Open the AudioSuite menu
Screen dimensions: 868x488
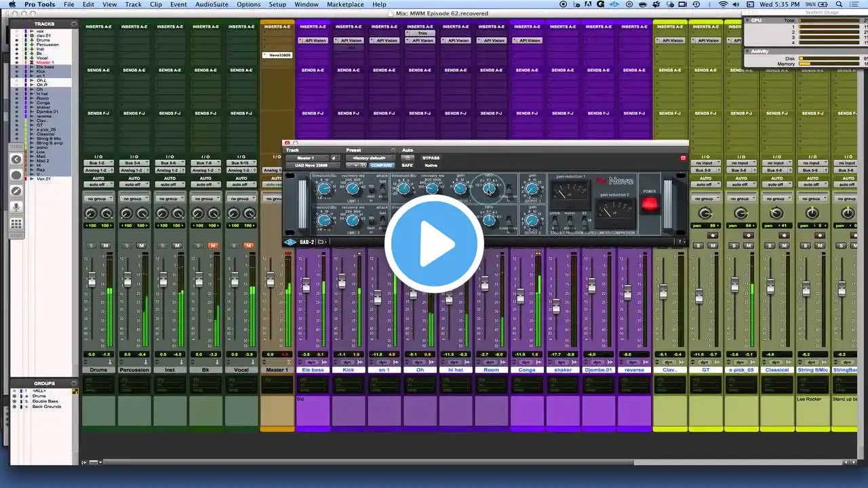(x=211, y=5)
